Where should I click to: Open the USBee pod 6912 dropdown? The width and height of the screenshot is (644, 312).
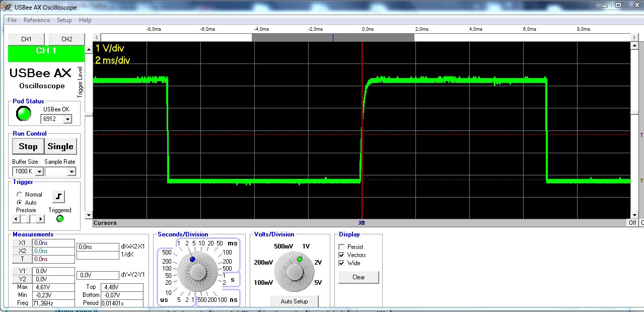coord(67,119)
